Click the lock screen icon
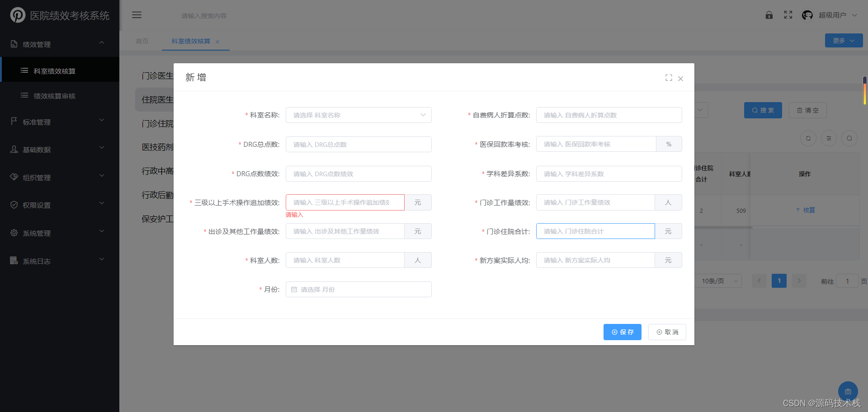Image resolution: width=868 pixels, height=412 pixels. [769, 15]
